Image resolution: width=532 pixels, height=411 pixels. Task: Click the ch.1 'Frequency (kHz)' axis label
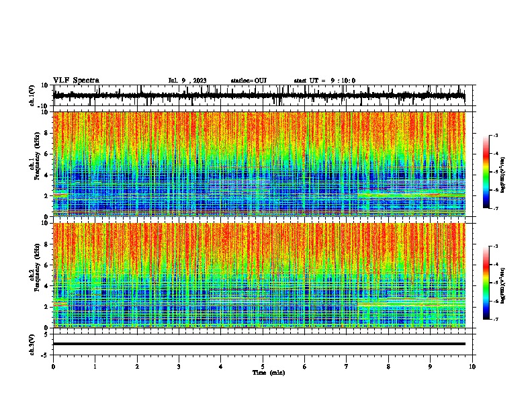tap(37, 156)
